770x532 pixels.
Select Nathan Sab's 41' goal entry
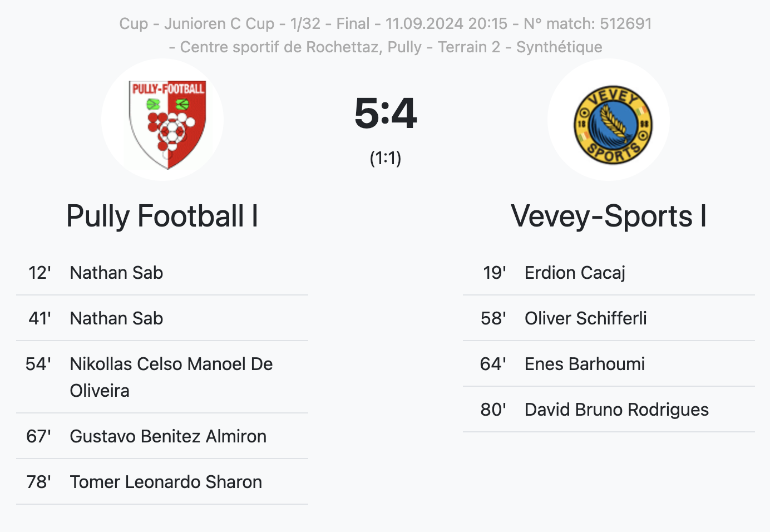pyautogui.click(x=162, y=318)
